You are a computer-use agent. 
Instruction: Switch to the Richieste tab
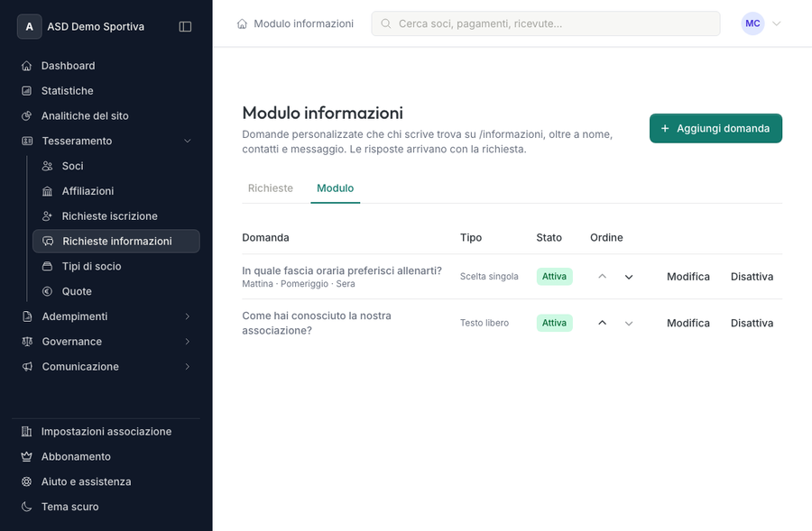pyautogui.click(x=271, y=188)
